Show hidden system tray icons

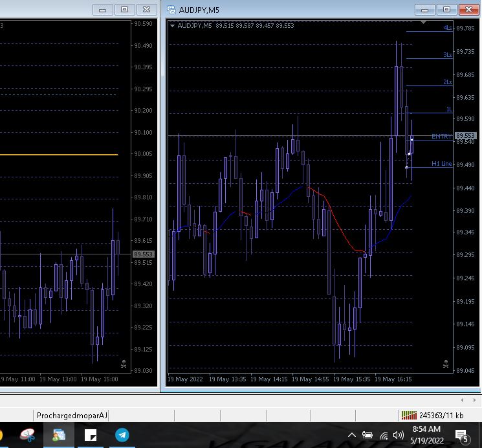[x=352, y=435]
